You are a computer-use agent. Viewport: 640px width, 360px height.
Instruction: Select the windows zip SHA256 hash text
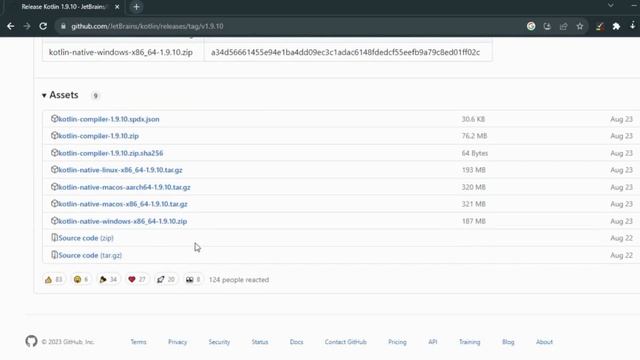[x=345, y=52]
